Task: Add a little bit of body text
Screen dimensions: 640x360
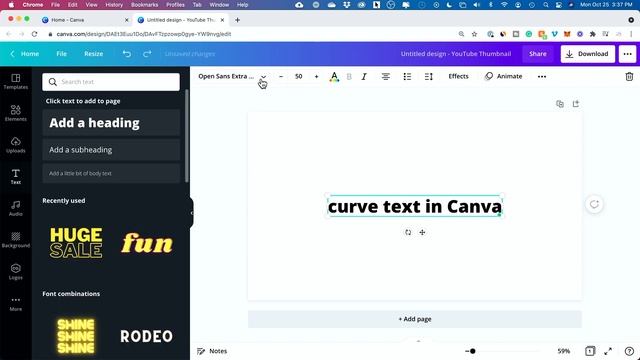Action: coord(111,173)
